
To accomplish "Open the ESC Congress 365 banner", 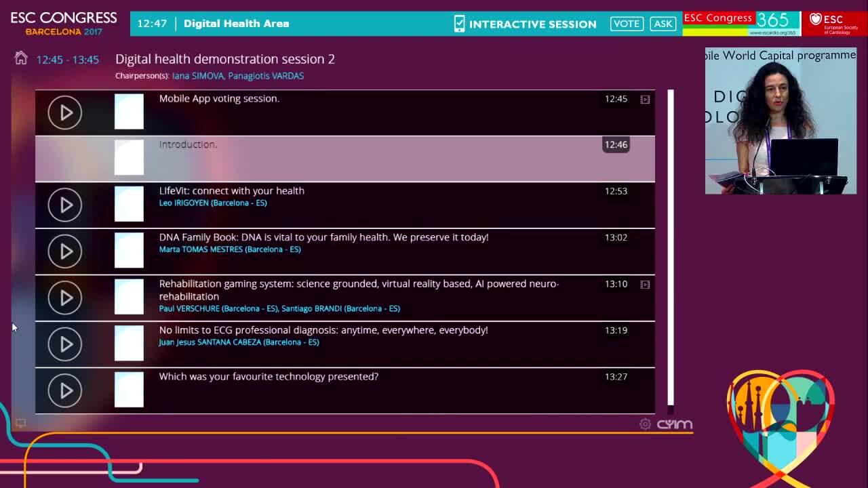I will tap(741, 24).
